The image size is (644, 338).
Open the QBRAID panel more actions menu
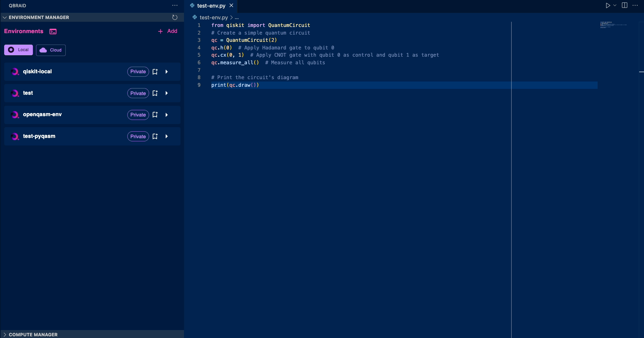[175, 6]
